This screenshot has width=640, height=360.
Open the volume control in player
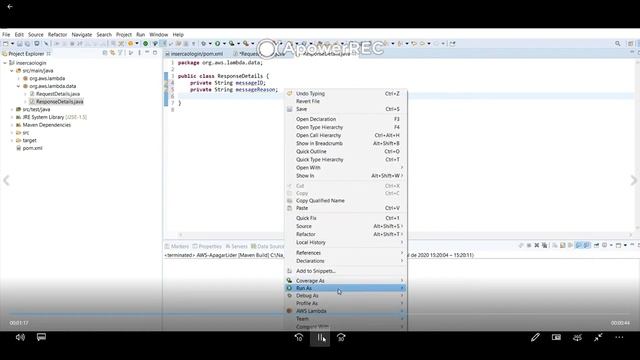click(20, 337)
